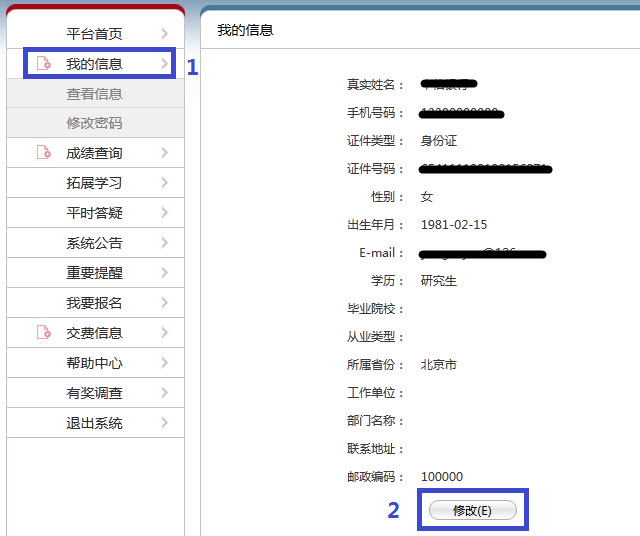Click the 出生年月 label
The width and height of the screenshot is (640, 536).
coord(375,225)
